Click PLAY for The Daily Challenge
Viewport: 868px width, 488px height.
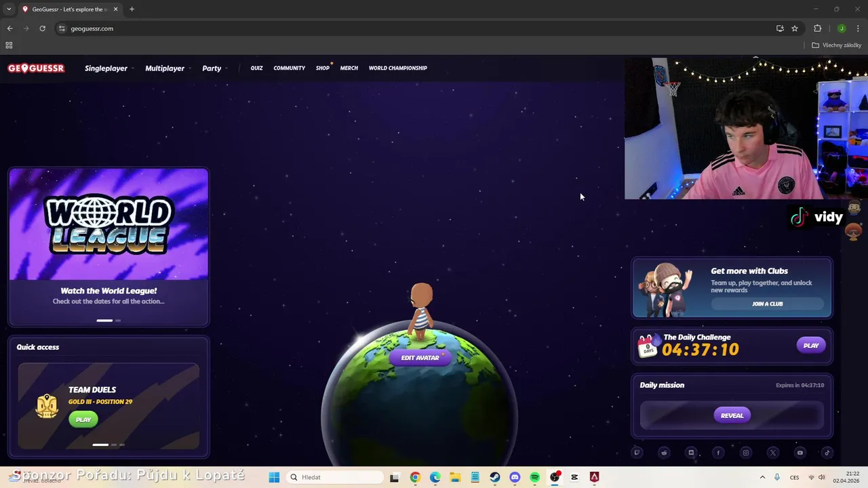click(x=811, y=346)
